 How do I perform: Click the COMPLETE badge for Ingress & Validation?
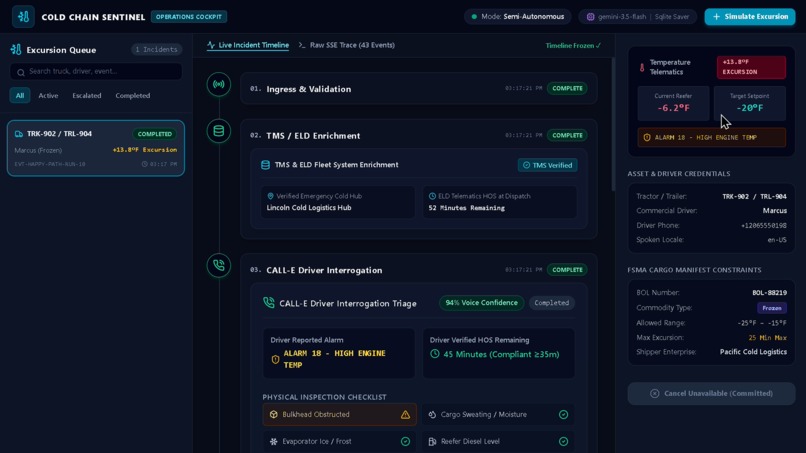coord(567,88)
